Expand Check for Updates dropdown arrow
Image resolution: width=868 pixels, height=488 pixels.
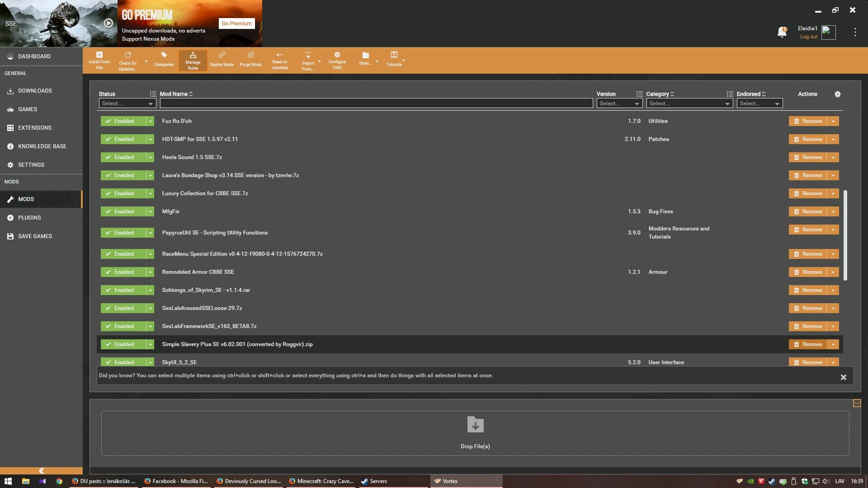point(146,61)
